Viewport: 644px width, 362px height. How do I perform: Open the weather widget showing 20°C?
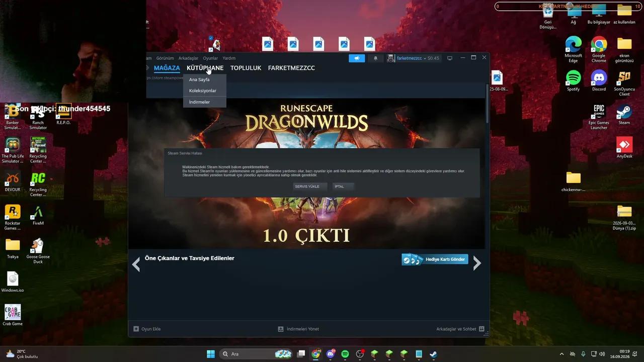(x=22, y=354)
